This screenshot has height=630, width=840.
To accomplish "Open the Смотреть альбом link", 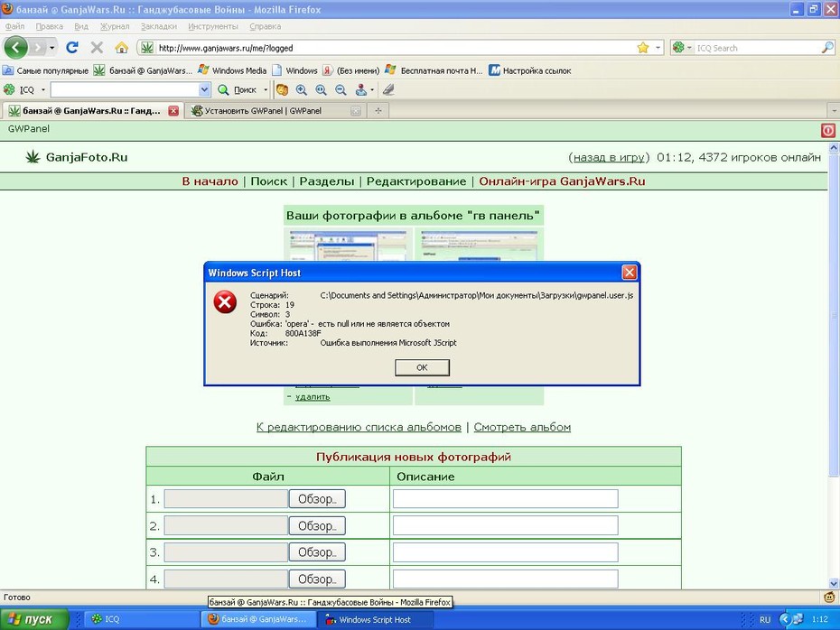I will pos(522,427).
